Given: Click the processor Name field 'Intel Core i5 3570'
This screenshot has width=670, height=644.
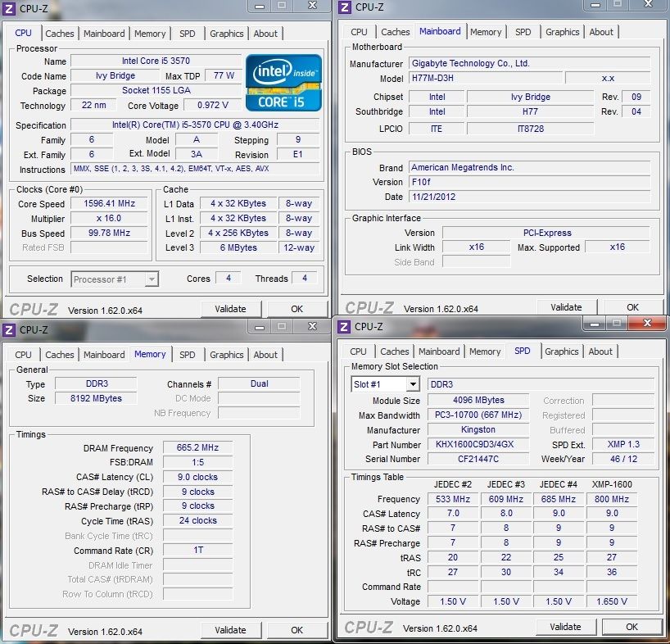Looking at the screenshot, I should (x=156, y=61).
